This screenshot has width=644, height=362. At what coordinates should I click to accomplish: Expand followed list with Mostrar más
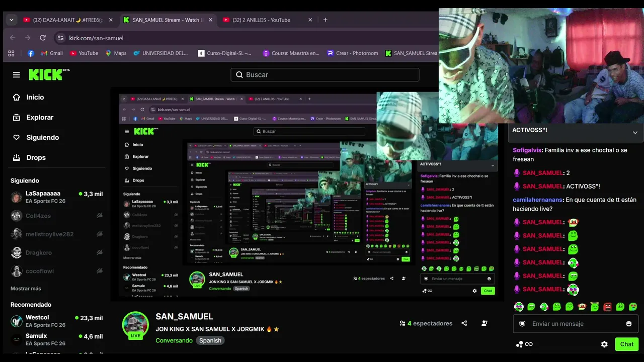pos(26,289)
